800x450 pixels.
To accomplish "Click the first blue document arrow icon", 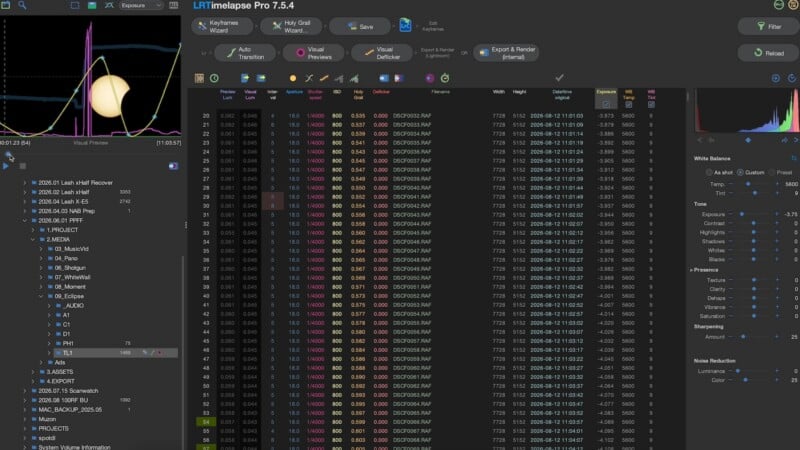I will pyautogui.click(x=245, y=78).
